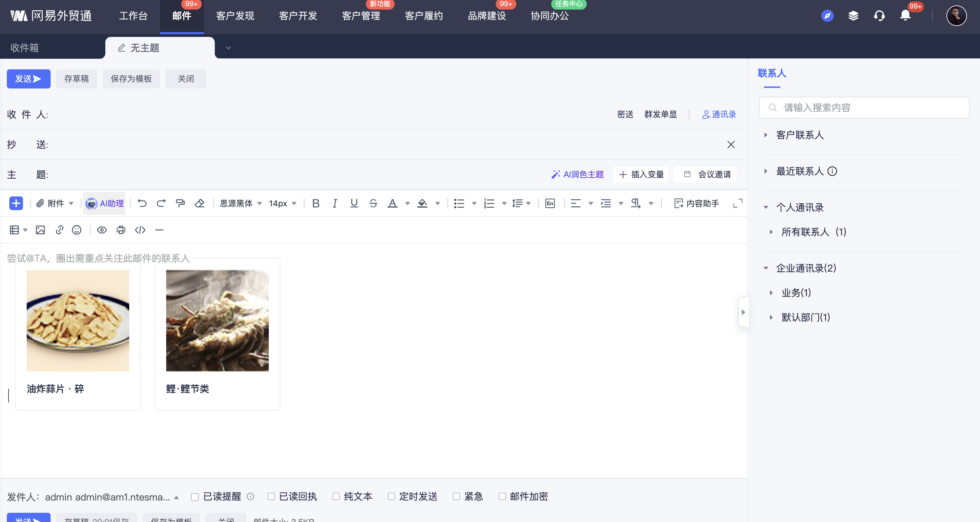The width and height of the screenshot is (980, 522).
Task: Switch to the 收件箱 tab
Action: [25, 48]
